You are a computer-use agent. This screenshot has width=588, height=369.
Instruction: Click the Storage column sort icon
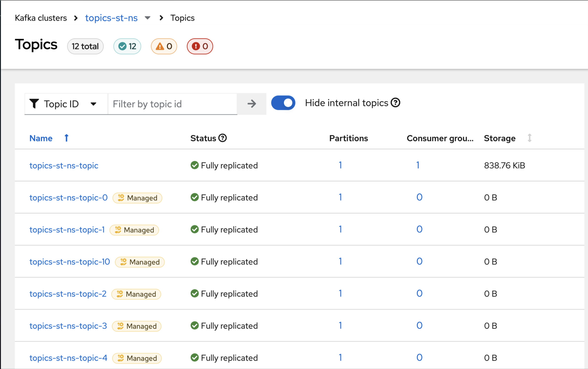(529, 138)
